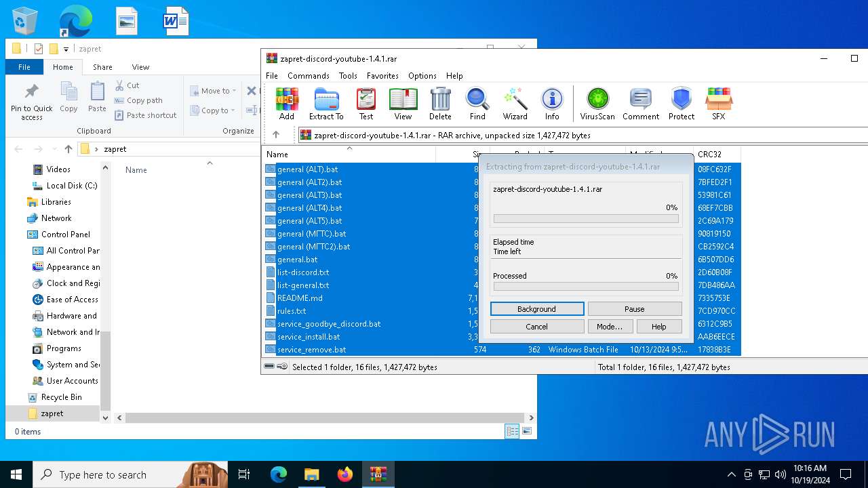Show hidden system tray icons

[731, 474]
